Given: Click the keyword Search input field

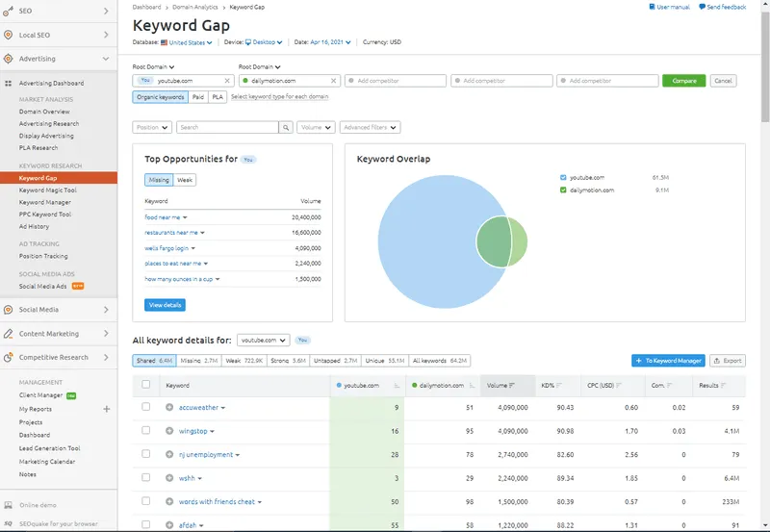Looking at the screenshot, I should tap(228, 128).
